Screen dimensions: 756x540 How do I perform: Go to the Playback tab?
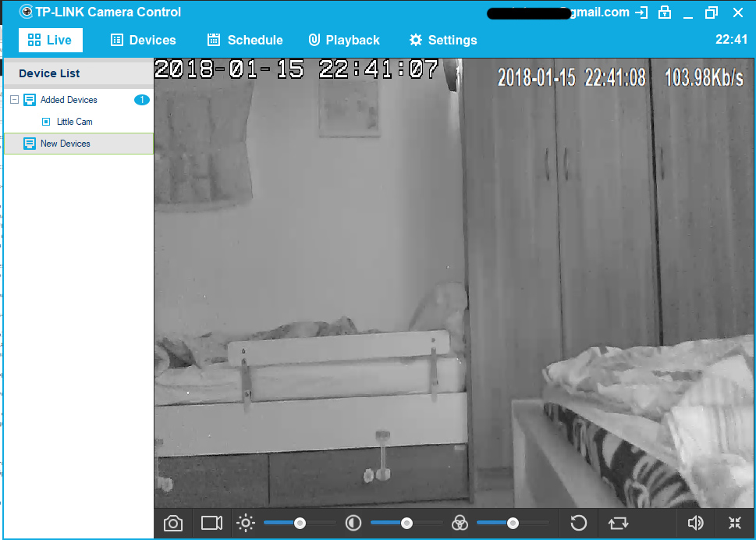click(344, 40)
